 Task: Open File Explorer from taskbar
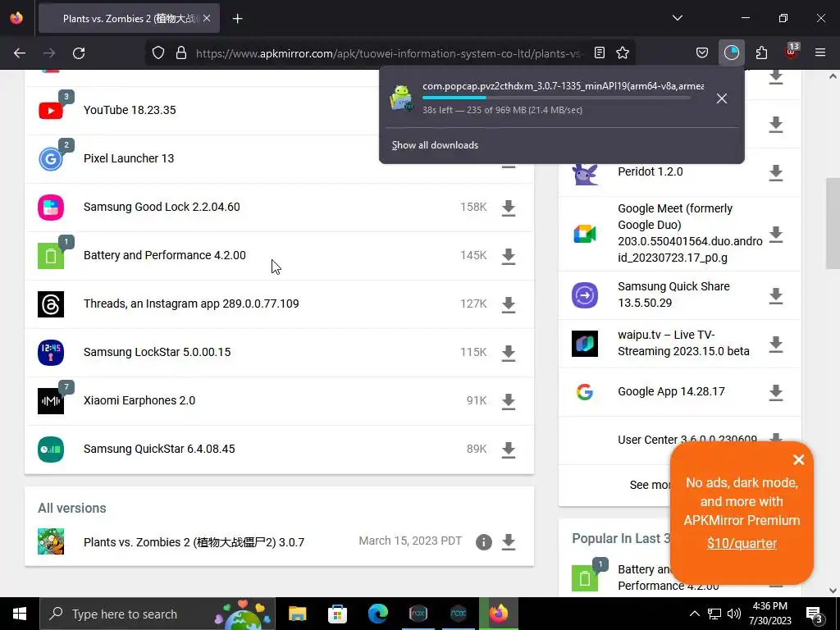tap(297, 614)
